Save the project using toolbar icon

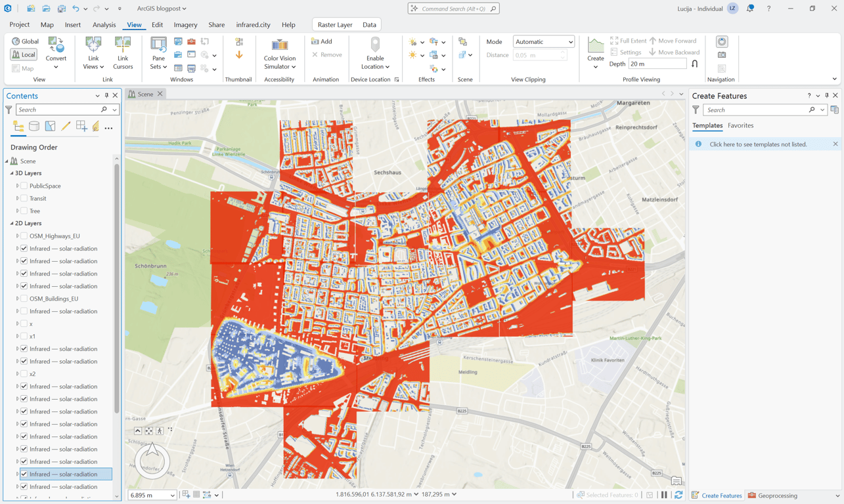click(61, 9)
